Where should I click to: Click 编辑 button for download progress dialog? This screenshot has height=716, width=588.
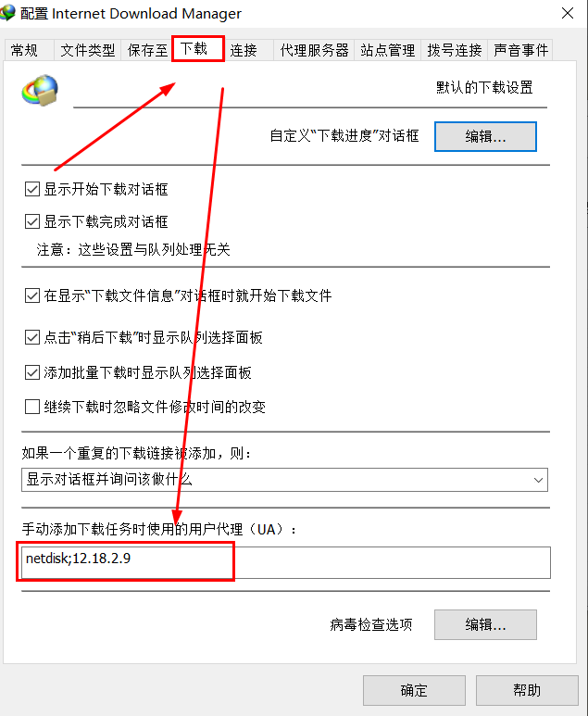[x=485, y=136]
